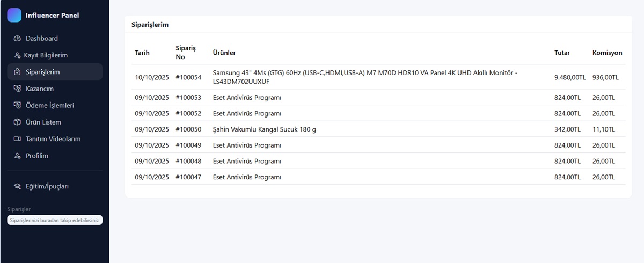Click the Influencer Panel title text
The height and width of the screenshot is (263, 644).
pyautogui.click(x=52, y=16)
